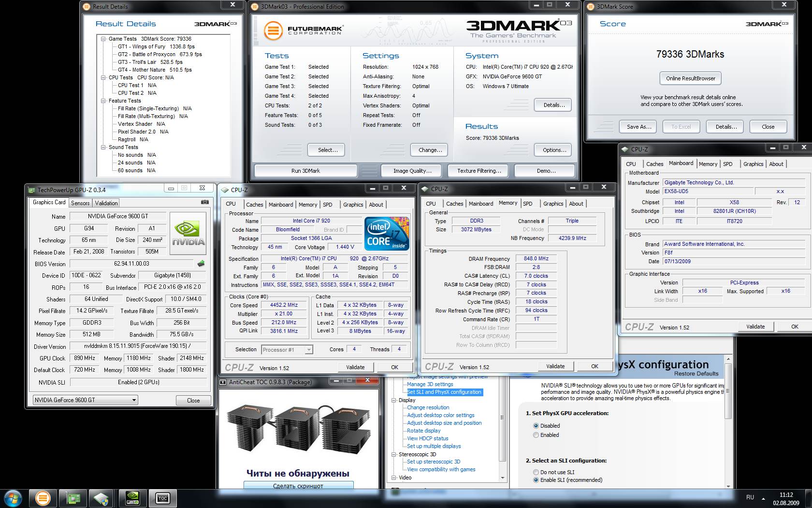Expand the Video tree node
This screenshot has height=508, width=812.
(394, 478)
